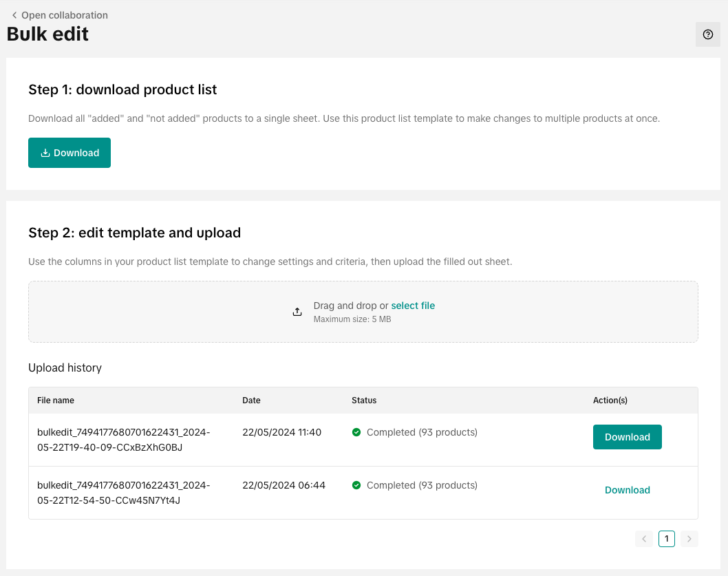Click the Status column header
Viewport: 728px width, 576px height.
[x=364, y=400]
